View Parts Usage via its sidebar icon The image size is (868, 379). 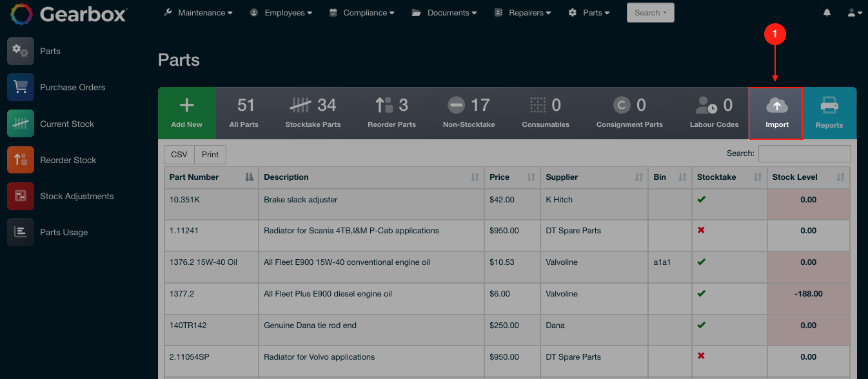click(x=20, y=231)
